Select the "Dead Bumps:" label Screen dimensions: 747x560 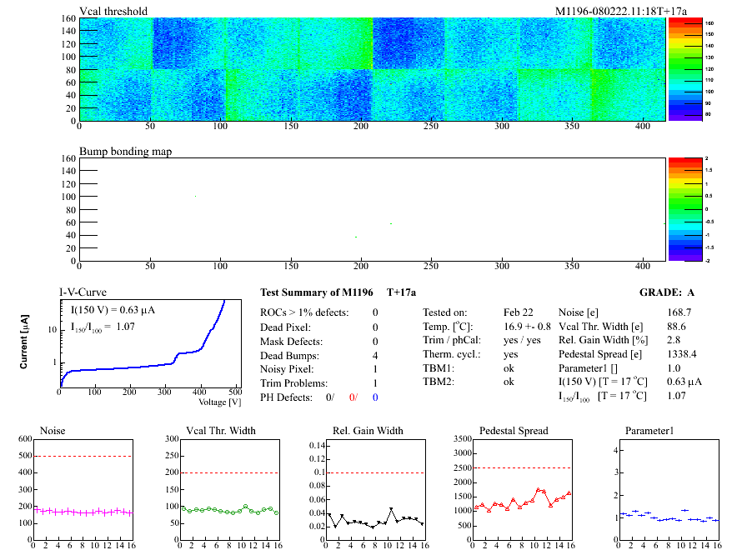pos(289,356)
